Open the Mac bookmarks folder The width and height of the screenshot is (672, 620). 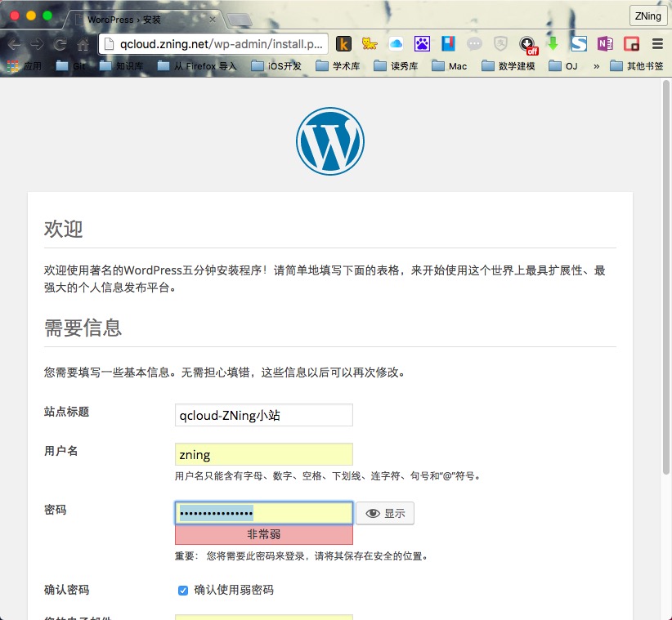click(450, 66)
